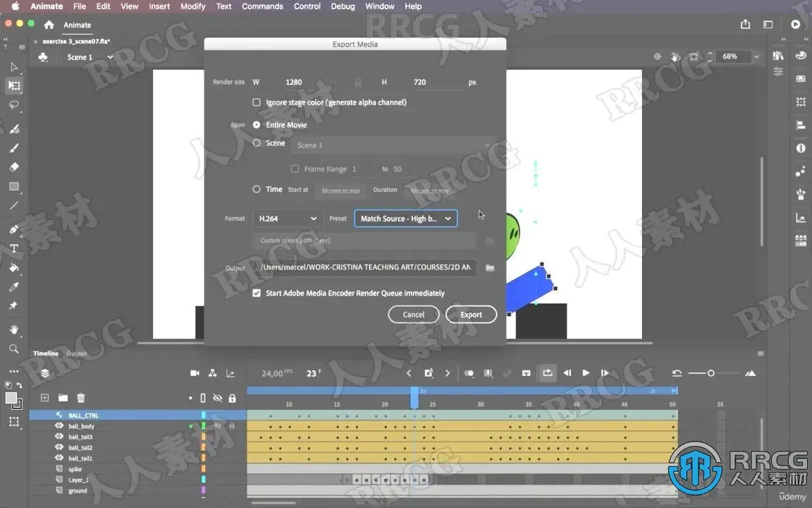Screen dimensions: 812x508
Task: Select the Line tool
Action: pos(14,206)
